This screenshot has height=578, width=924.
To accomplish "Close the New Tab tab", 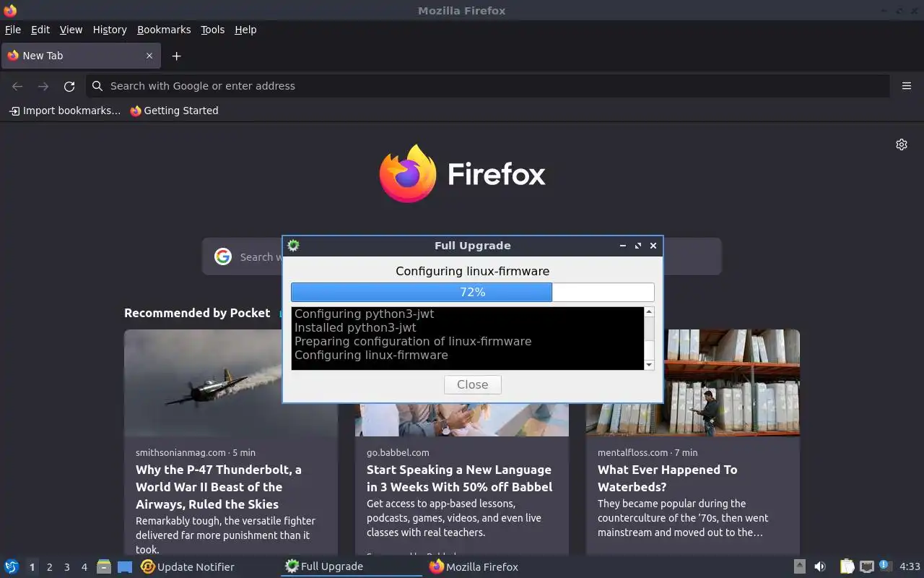I will (149, 56).
